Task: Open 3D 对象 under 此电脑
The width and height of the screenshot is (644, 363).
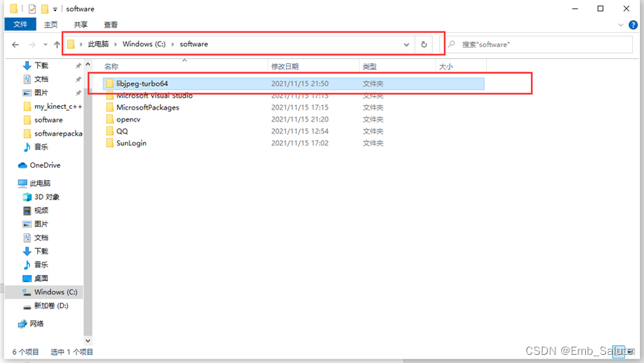Action: click(47, 197)
